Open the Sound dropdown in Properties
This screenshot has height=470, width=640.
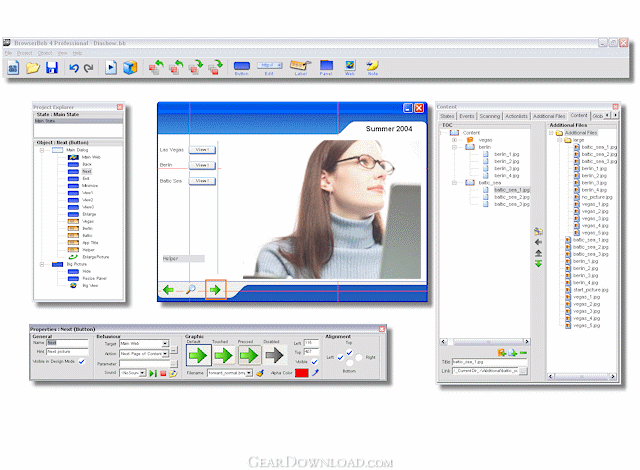click(142, 373)
